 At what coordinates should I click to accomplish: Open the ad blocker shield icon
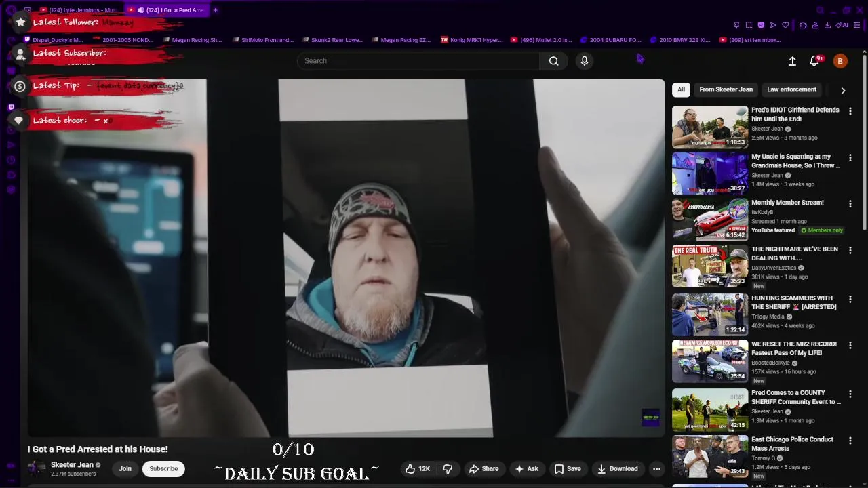(x=761, y=25)
